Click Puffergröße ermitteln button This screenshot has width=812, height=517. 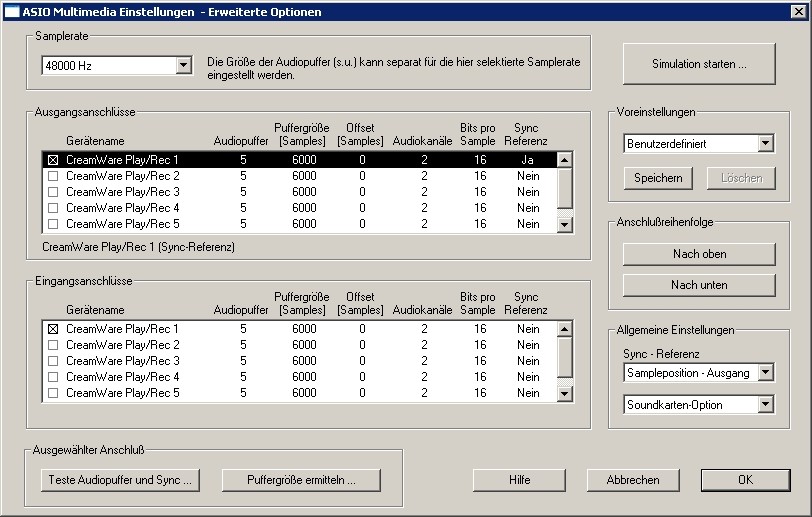tap(301, 480)
